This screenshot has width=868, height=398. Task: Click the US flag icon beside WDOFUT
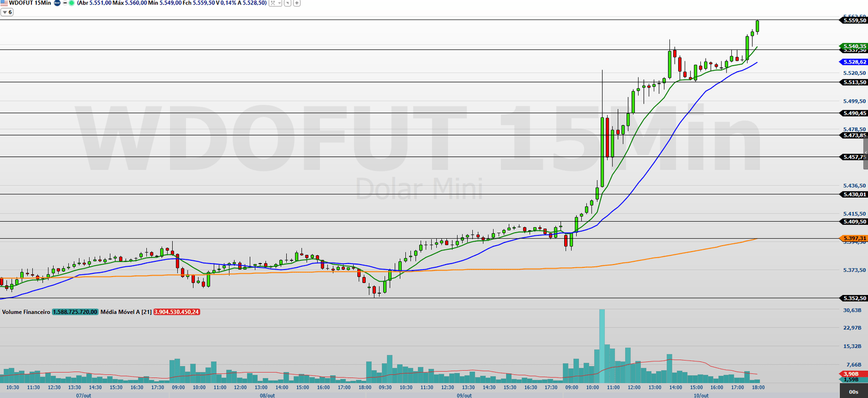[x=4, y=3]
